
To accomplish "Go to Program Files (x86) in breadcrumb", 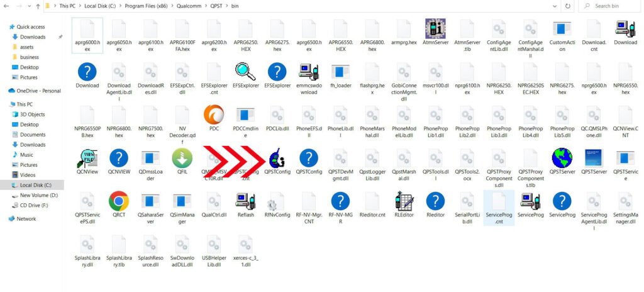I will [145, 6].
